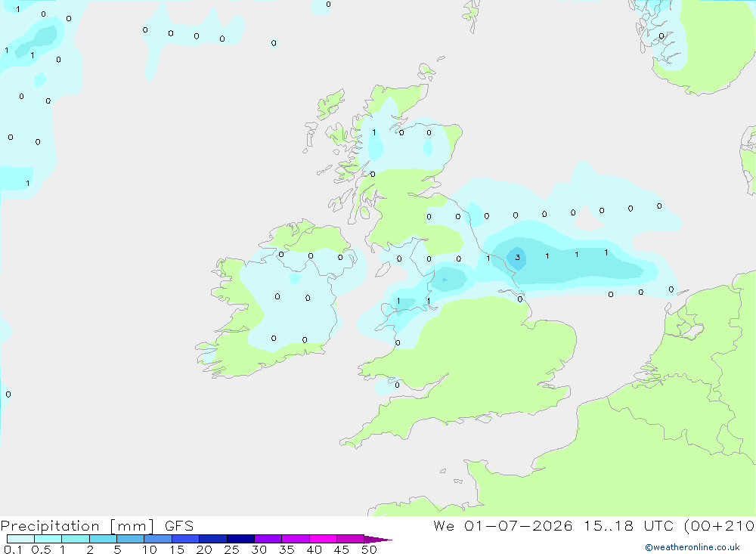
Task: Click the 25–30 mm navy swatch
Action: (x=240, y=539)
